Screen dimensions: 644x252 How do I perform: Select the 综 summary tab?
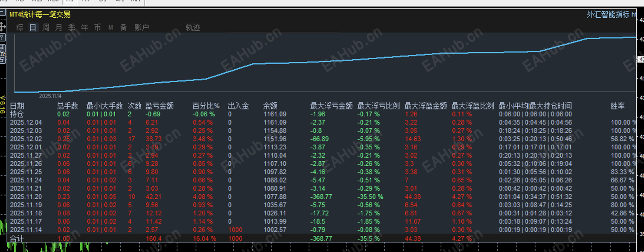coord(20,27)
